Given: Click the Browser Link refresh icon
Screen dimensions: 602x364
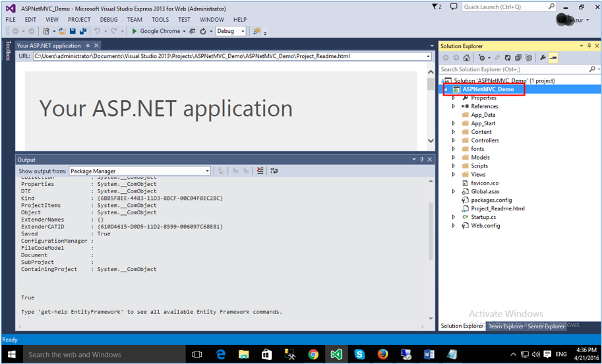Looking at the screenshot, I should pos(203,31).
